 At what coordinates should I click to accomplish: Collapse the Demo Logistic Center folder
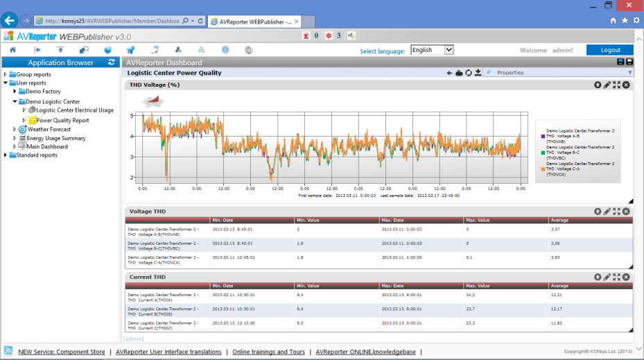coord(15,101)
